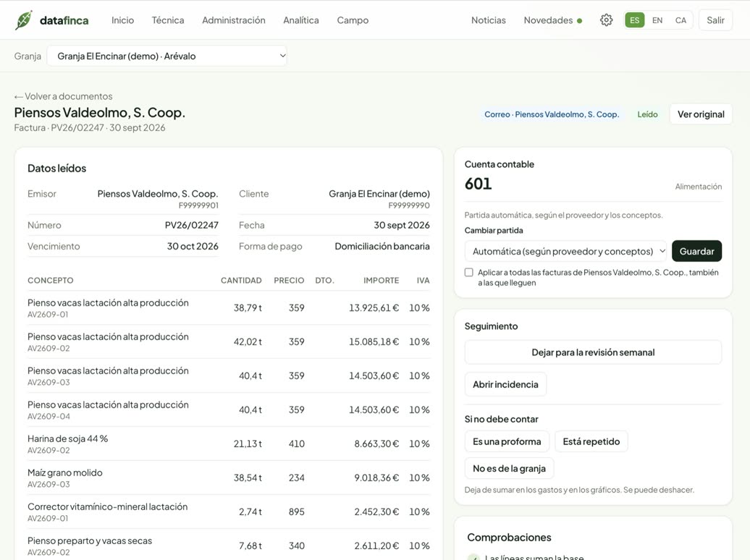Select Pienso preparto y vacas secas line

point(229,546)
